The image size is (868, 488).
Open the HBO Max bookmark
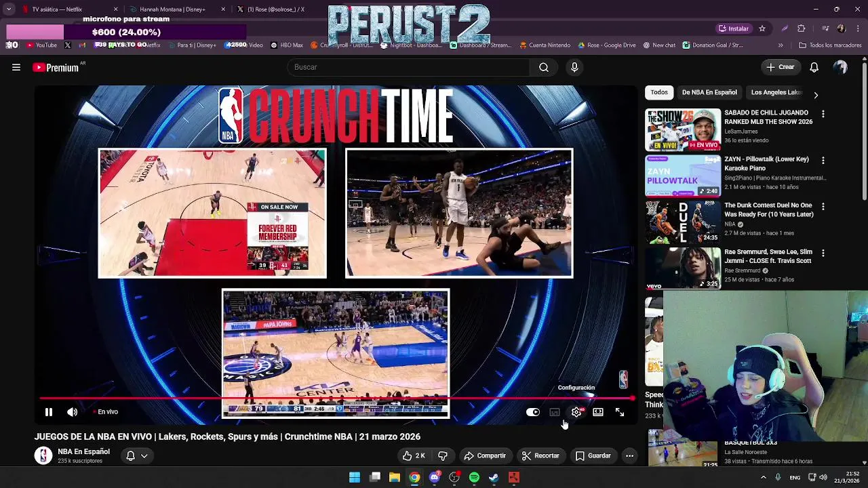click(287, 45)
